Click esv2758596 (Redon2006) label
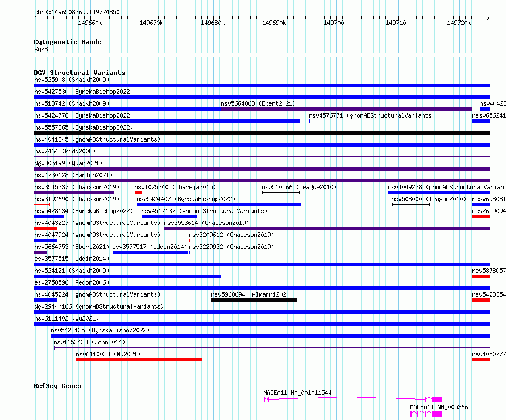 pyautogui.click(x=72, y=282)
